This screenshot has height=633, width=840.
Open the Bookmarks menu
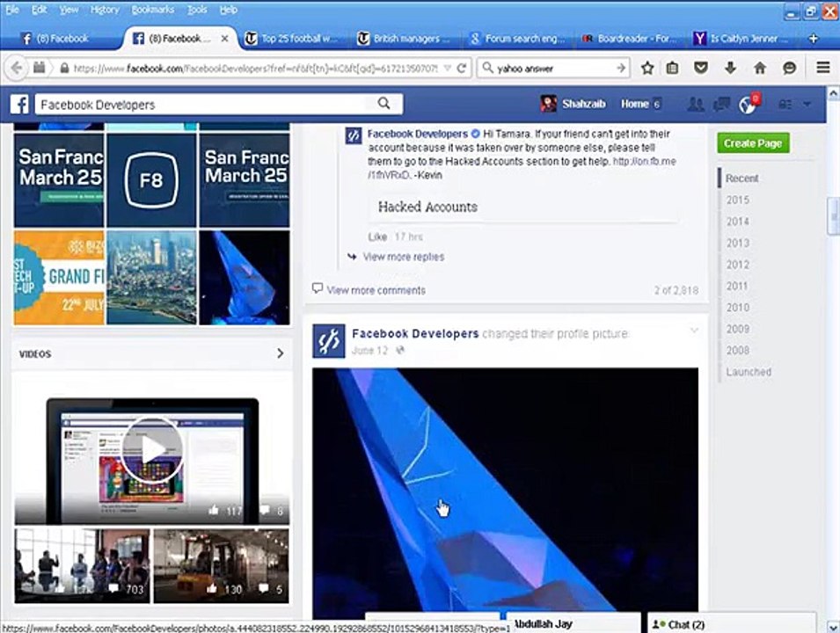tap(153, 10)
